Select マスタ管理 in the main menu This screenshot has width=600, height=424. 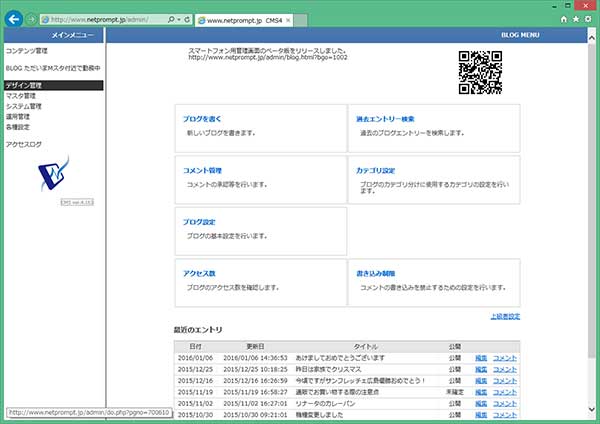click(21, 96)
